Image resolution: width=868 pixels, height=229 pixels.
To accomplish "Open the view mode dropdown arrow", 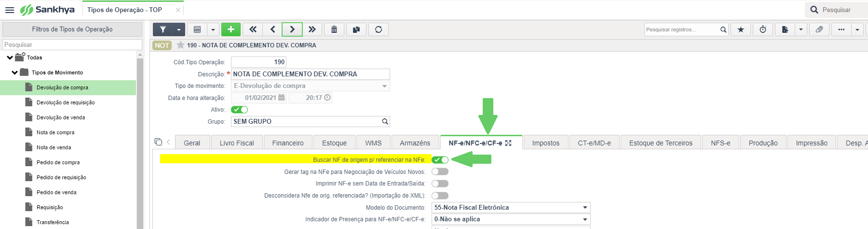I will pyautogui.click(x=213, y=29).
